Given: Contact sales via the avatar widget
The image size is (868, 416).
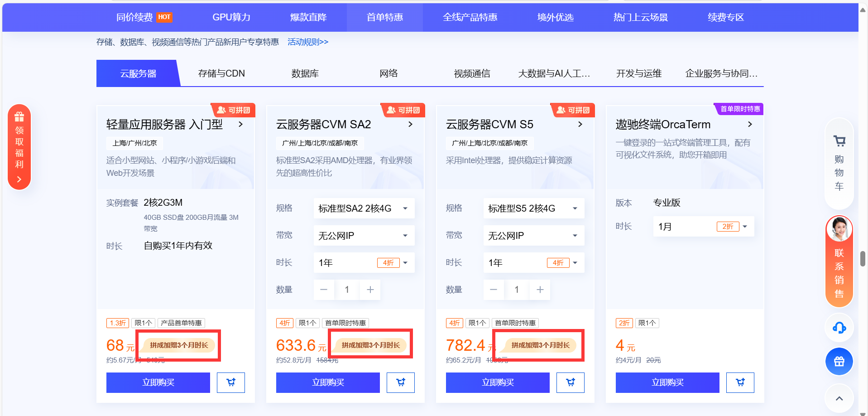Looking at the screenshot, I should point(839,261).
